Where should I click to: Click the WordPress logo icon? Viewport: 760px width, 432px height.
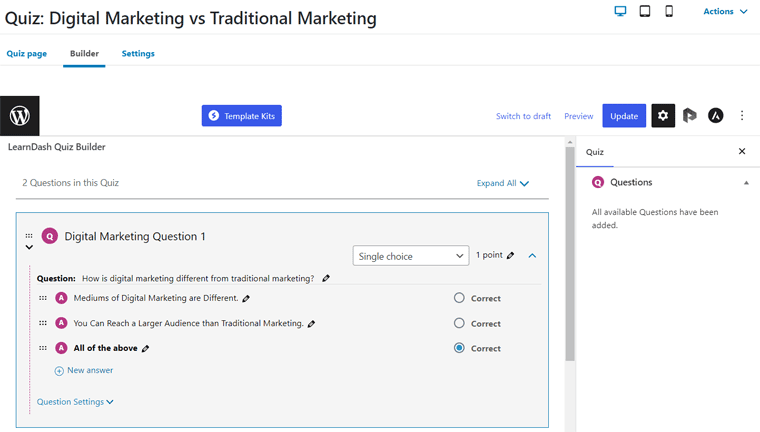[20, 116]
